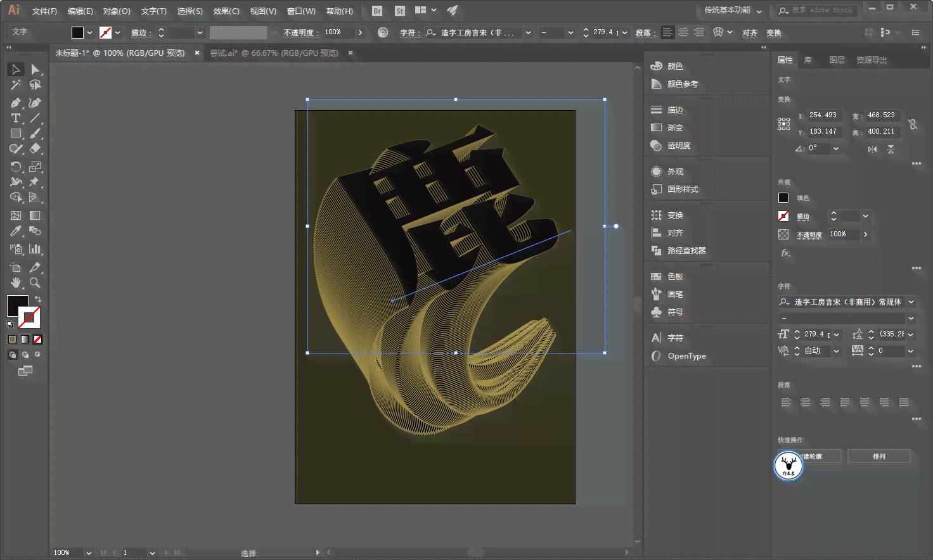The height and width of the screenshot is (560, 933).
Task: Select the Rotate tool
Action: 16,167
